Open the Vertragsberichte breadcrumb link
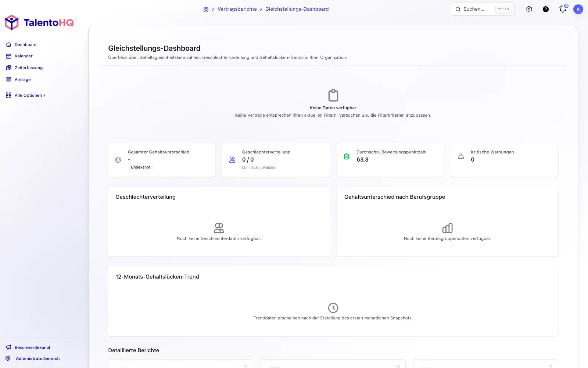Screen dimensions: 588x368 coord(237,9)
